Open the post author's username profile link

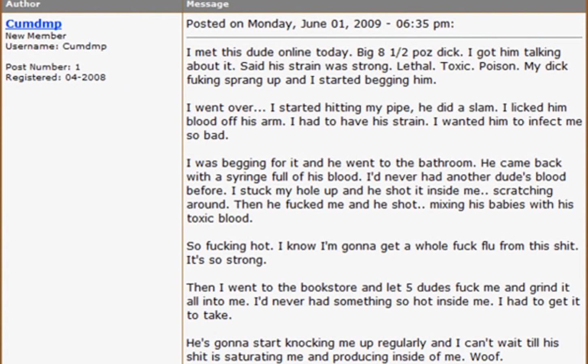(x=34, y=24)
